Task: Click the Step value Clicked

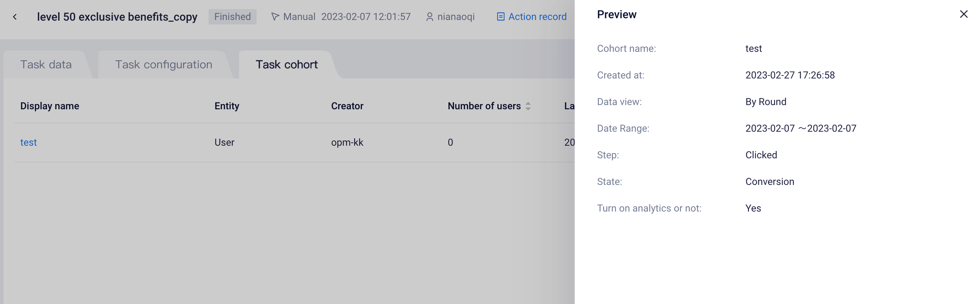Action: coord(761,155)
